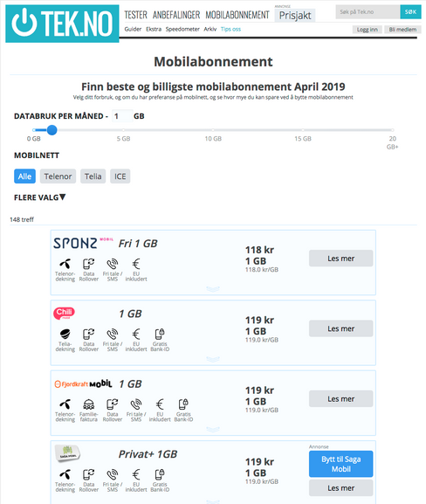
Task: Filter plans by Telenor network
Action: click(58, 176)
